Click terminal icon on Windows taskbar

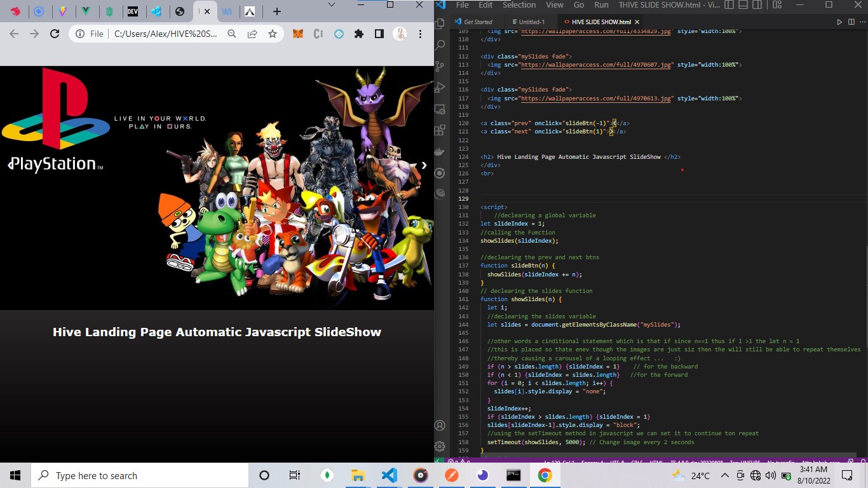pos(513,475)
